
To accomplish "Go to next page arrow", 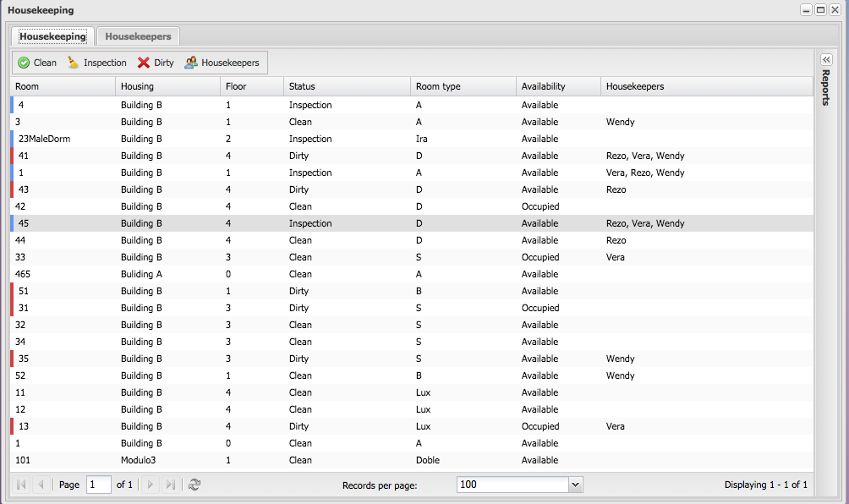I will pos(151,485).
